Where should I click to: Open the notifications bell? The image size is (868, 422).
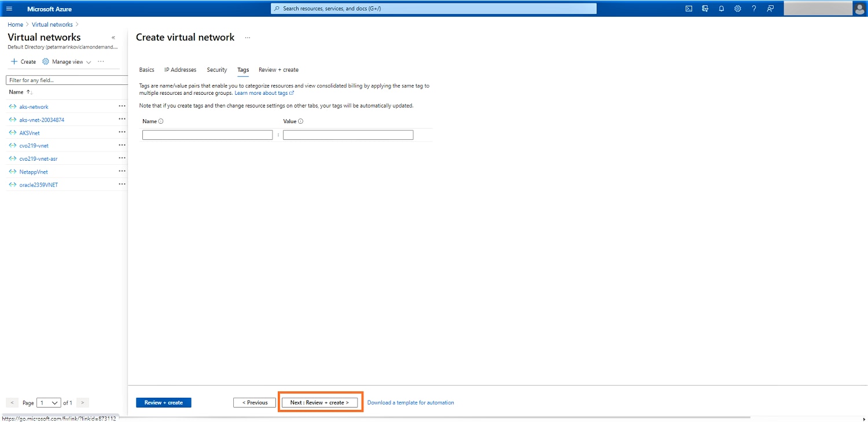(721, 9)
